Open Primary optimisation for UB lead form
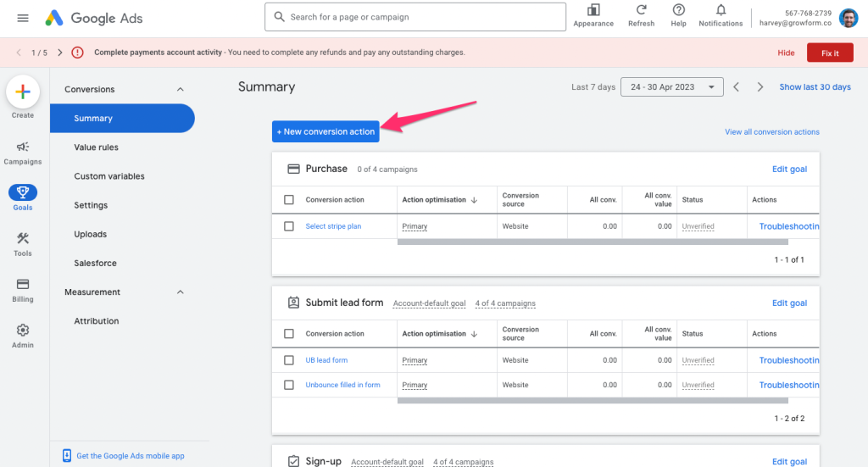The image size is (868, 467). (x=415, y=360)
